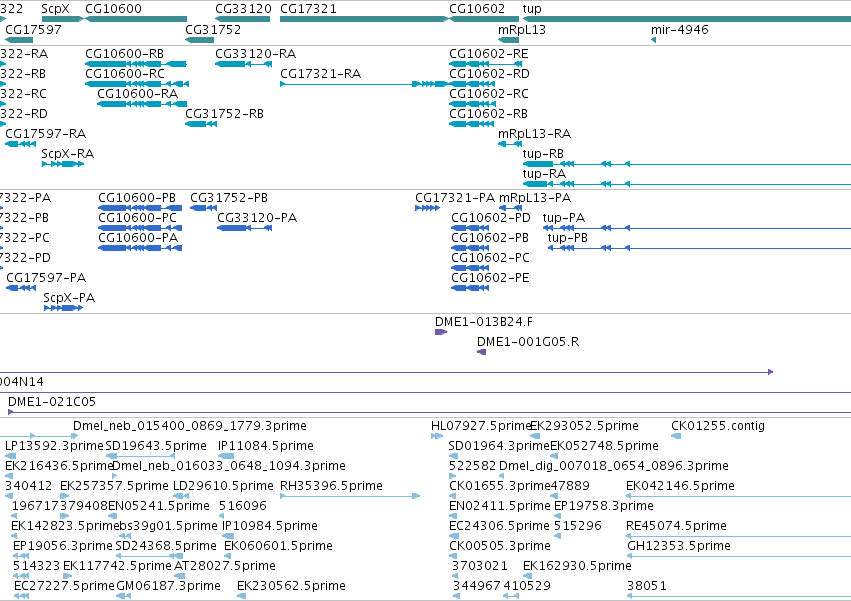Click transcript CG17321-RA label
Screen dimensions: 851x601
[x=320, y=74]
